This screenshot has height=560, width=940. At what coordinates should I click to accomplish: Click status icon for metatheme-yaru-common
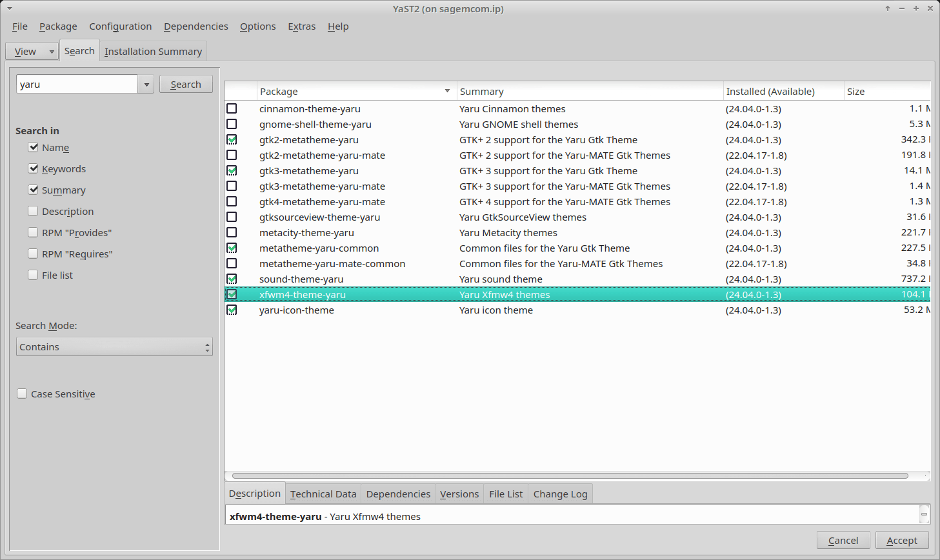tap(232, 248)
